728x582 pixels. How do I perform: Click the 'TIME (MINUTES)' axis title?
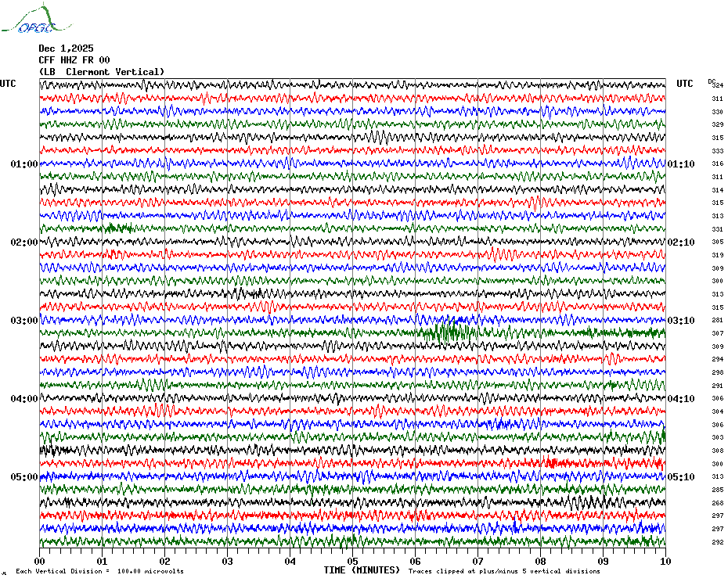[x=362, y=570]
